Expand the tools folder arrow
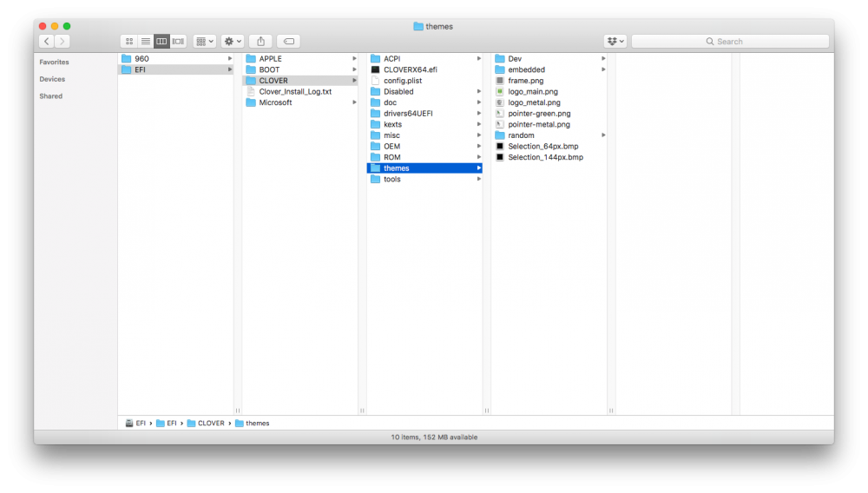The height and width of the screenshot is (493, 868). [479, 180]
